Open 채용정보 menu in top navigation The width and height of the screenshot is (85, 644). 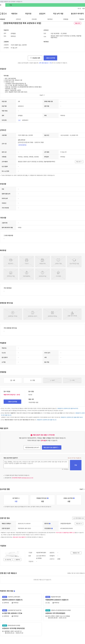14,14
